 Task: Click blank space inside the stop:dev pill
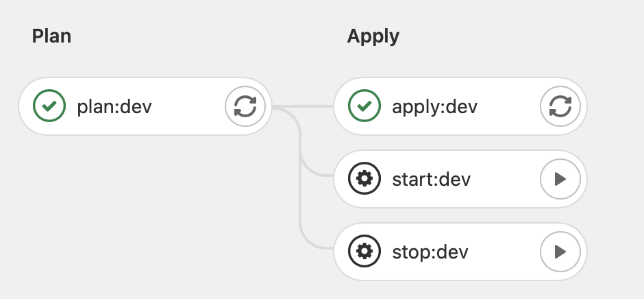pos(504,252)
